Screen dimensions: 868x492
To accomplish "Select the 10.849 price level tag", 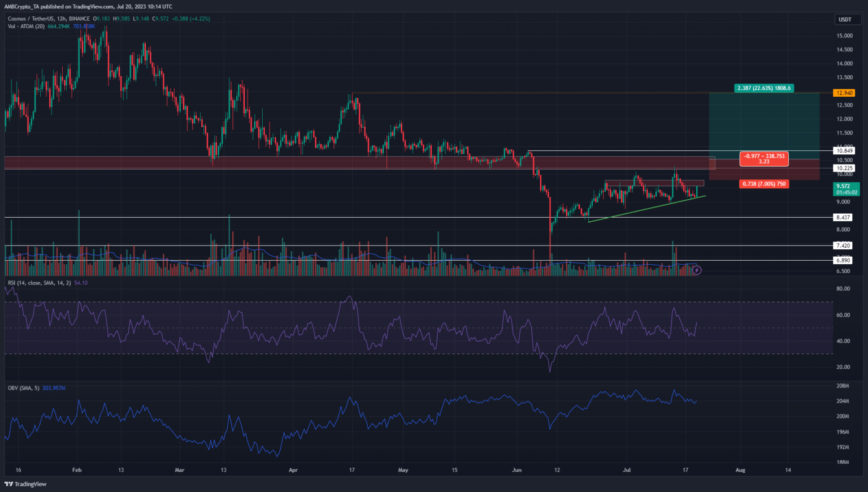I will 844,150.
